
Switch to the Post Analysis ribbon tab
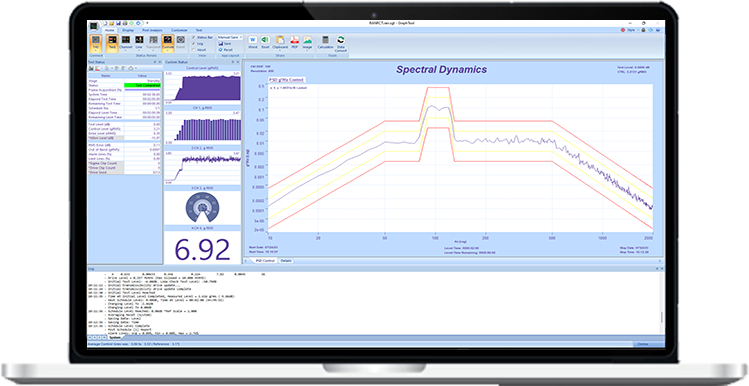pos(152,30)
